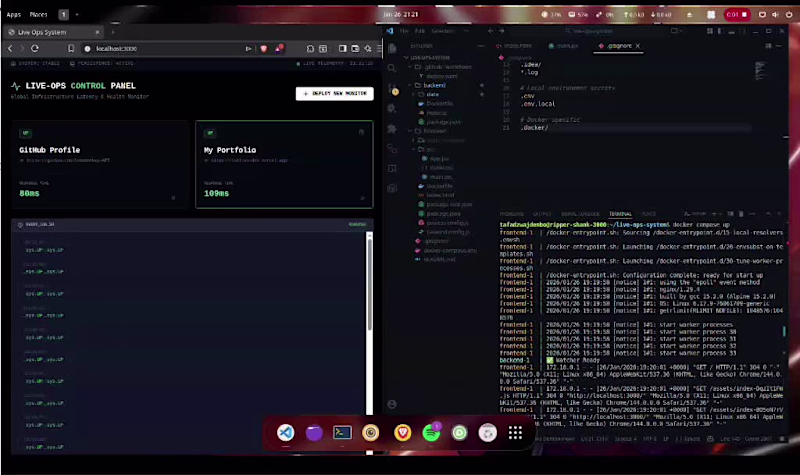Launch VS Code from the dock
This screenshot has width=800, height=475.
pos(286,433)
